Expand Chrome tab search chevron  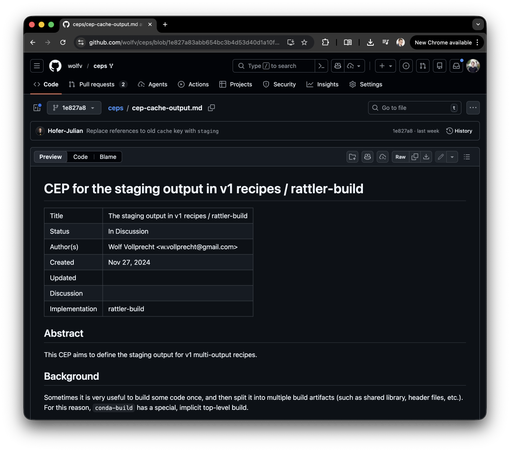coord(478,24)
